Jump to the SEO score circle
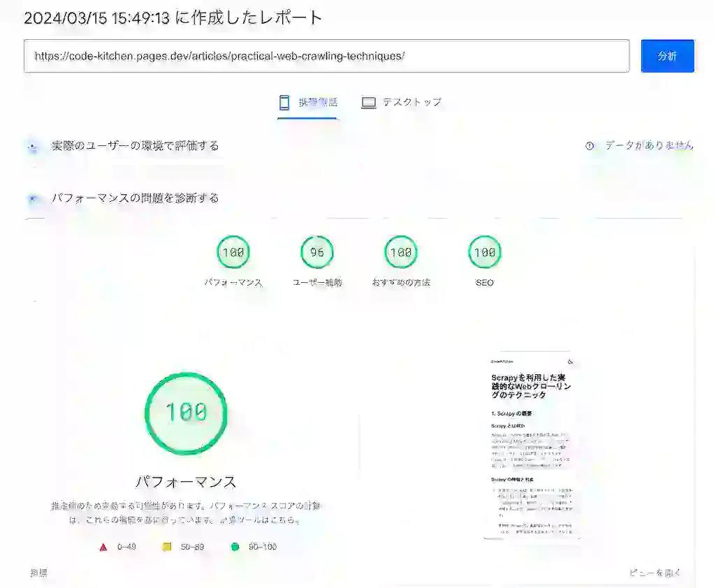Image resolution: width=714 pixels, height=588 pixels. click(x=484, y=253)
